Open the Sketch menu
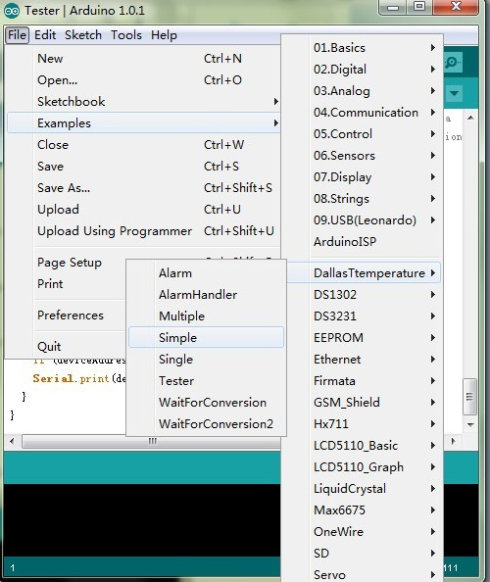This screenshot has height=582, width=490. tap(83, 35)
